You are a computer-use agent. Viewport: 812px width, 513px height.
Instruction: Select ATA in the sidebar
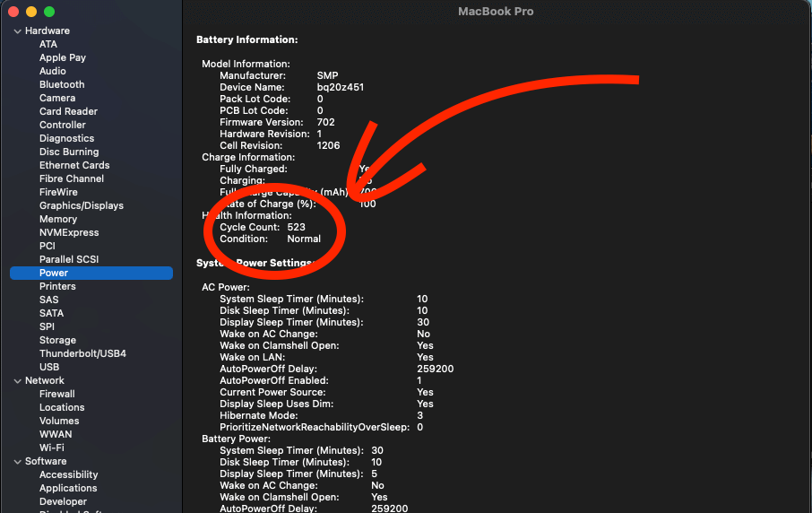(x=48, y=45)
